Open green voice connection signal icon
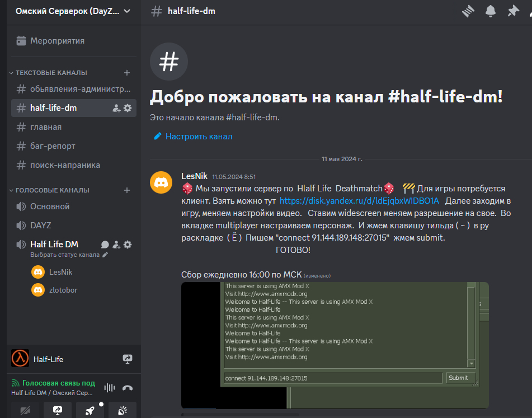 click(16, 383)
